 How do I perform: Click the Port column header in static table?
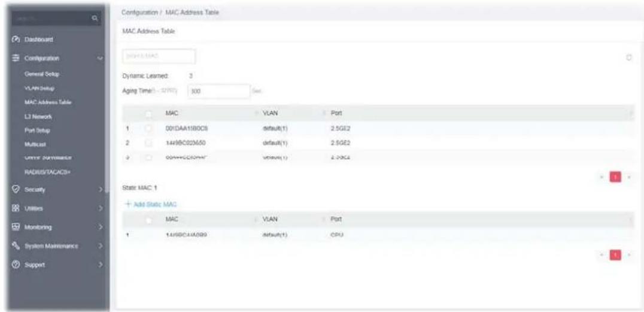[336, 220]
